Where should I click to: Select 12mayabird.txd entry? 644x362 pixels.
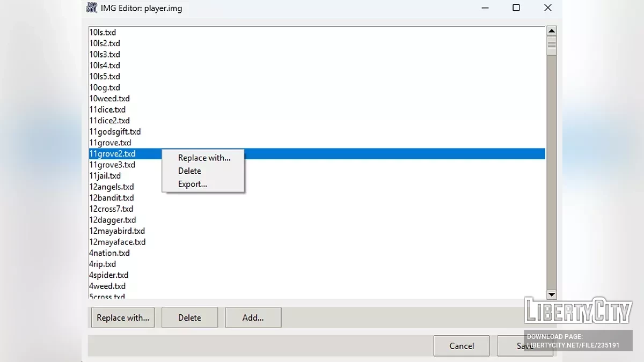click(x=117, y=231)
